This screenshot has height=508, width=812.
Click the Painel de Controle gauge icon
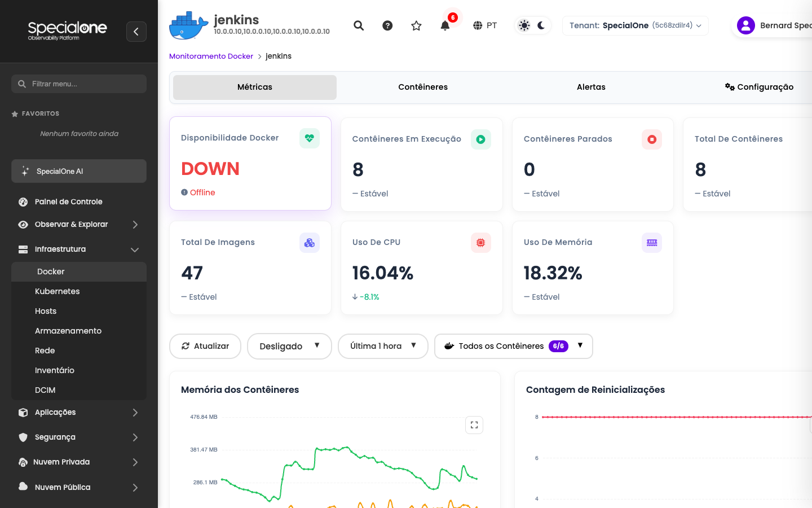23,202
